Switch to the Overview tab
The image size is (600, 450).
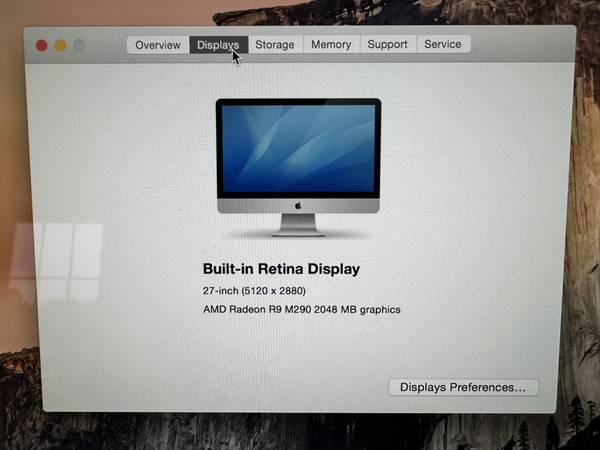(x=158, y=45)
